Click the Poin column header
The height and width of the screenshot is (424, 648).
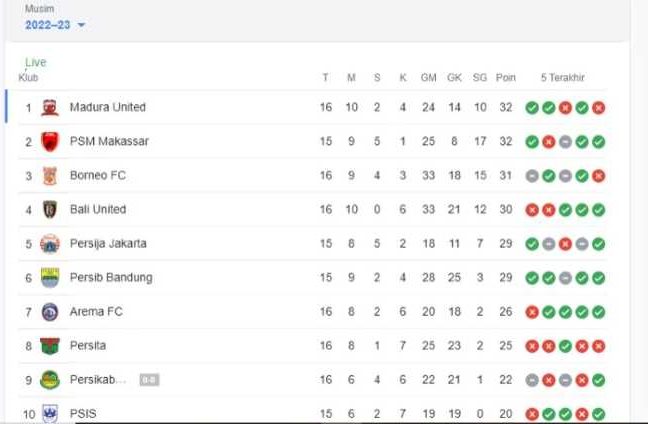[x=506, y=78]
